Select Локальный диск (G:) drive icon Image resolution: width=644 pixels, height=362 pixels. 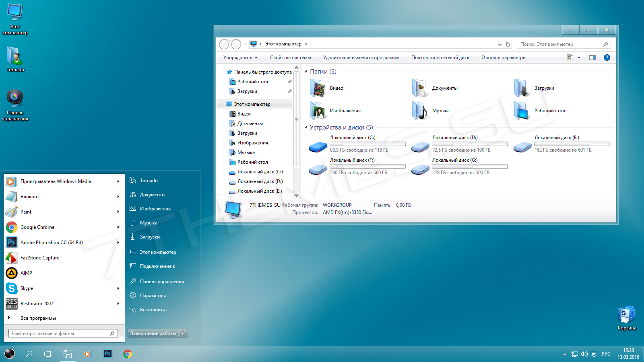(x=420, y=170)
